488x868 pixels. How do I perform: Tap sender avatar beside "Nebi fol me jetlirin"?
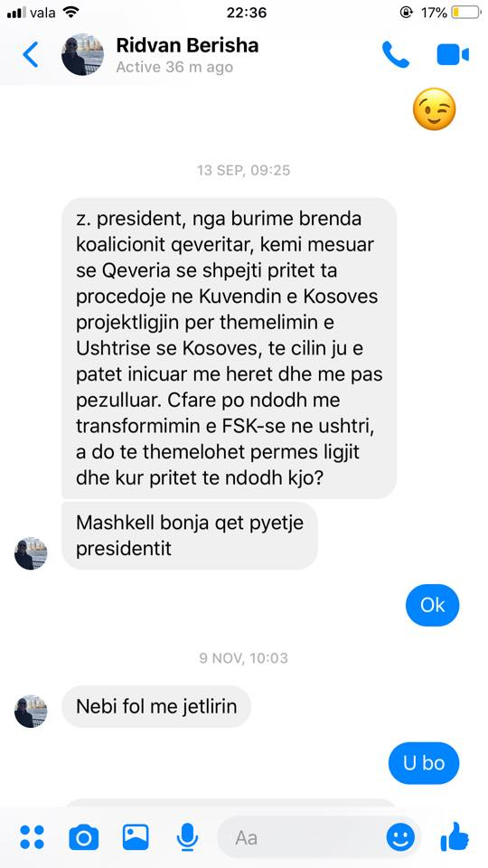[x=31, y=711]
